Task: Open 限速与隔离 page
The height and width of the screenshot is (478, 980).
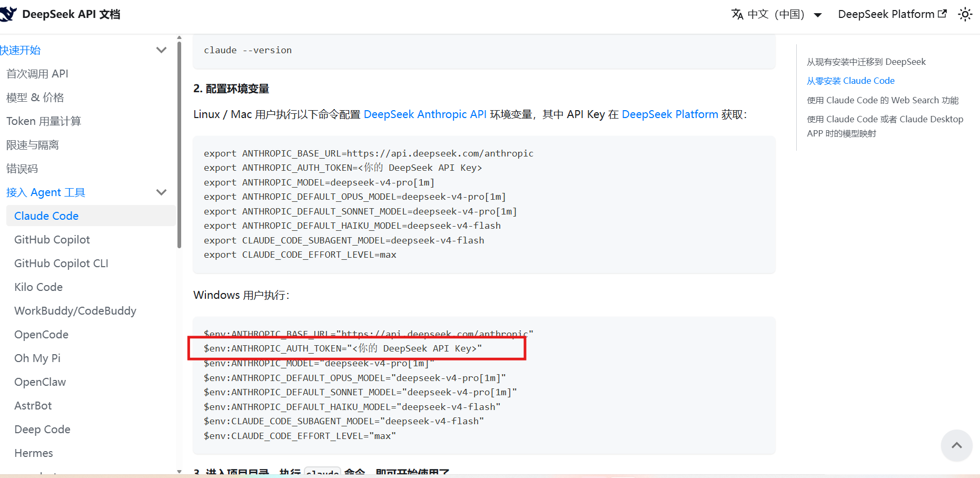Action: [x=33, y=145]
